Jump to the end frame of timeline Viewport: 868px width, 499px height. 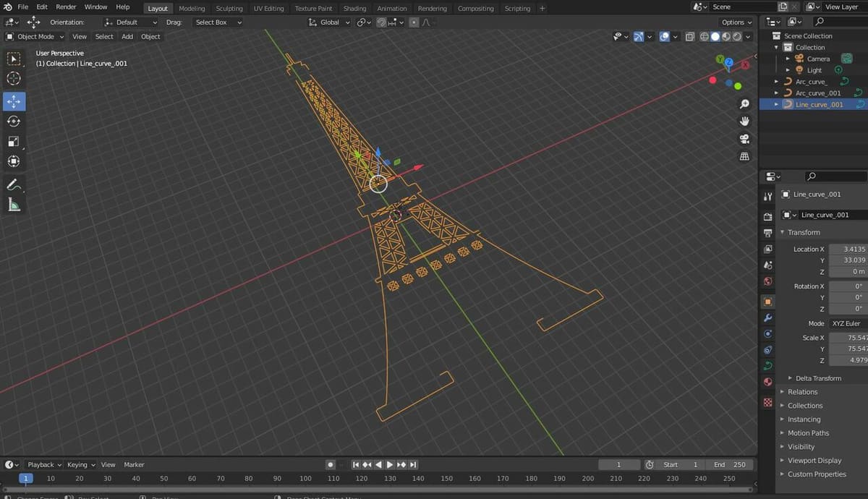[413, 464]
